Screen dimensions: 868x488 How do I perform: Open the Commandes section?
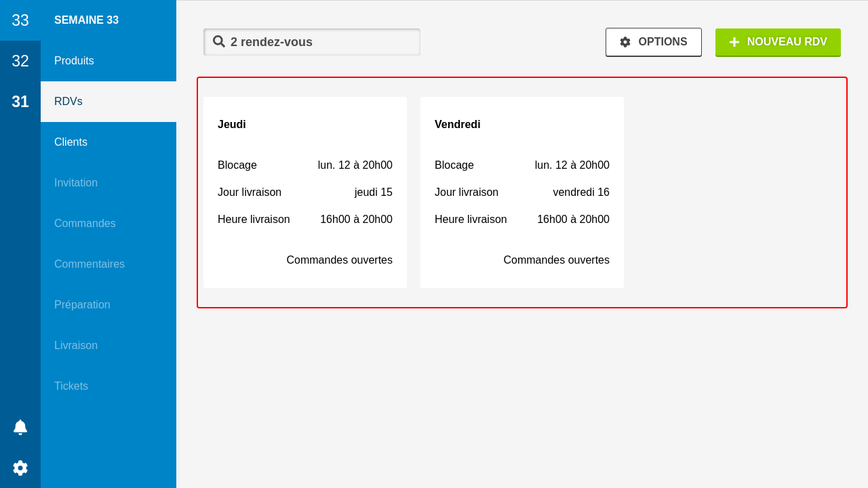click(108, 224)
